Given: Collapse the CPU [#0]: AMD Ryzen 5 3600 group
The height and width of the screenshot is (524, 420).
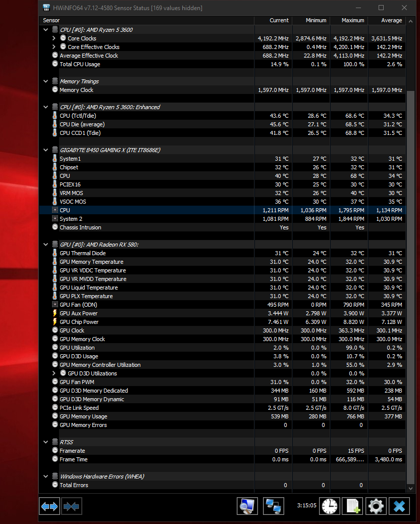Looking at the screenshot, I should (46, 30).
